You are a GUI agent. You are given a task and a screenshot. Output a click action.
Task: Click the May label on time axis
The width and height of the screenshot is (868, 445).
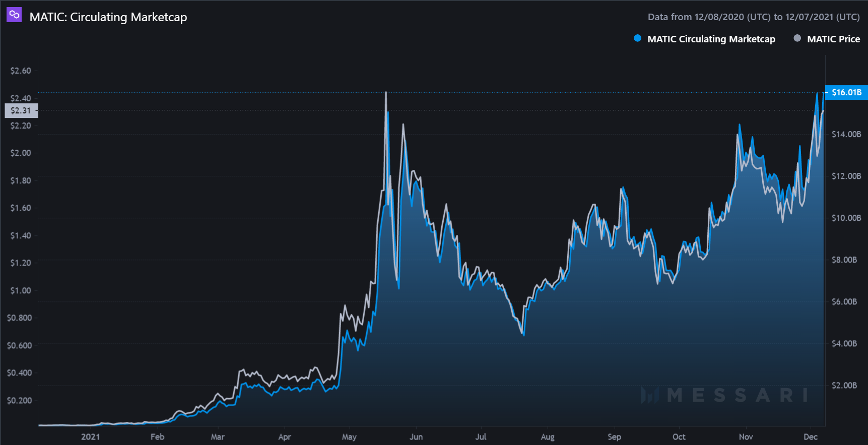coord(349,436)
